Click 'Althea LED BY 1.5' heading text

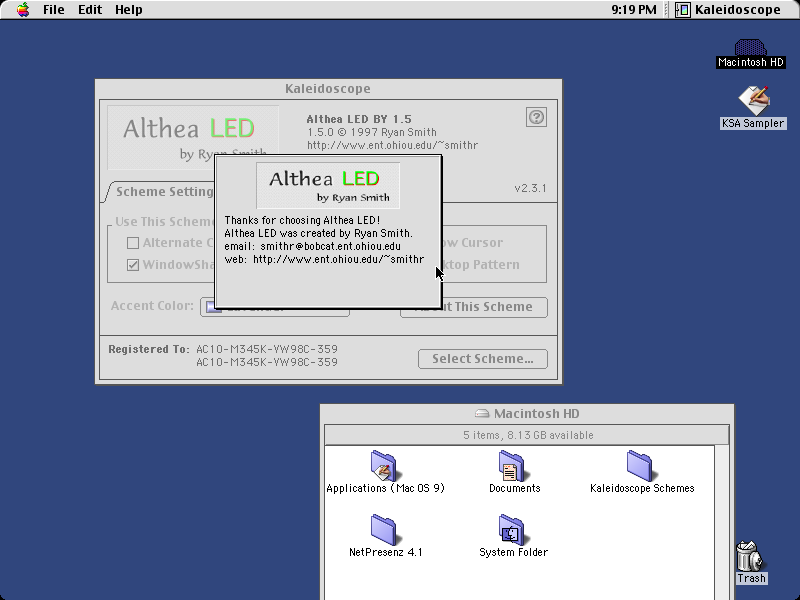pos(359,119)
